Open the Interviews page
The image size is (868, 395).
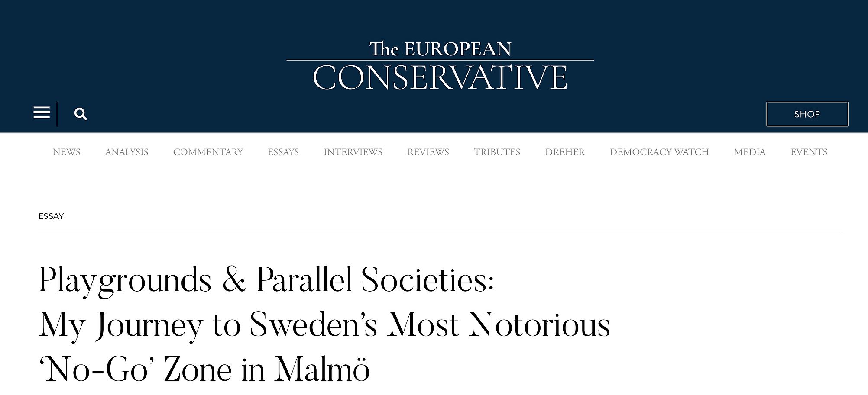point(353,152)
